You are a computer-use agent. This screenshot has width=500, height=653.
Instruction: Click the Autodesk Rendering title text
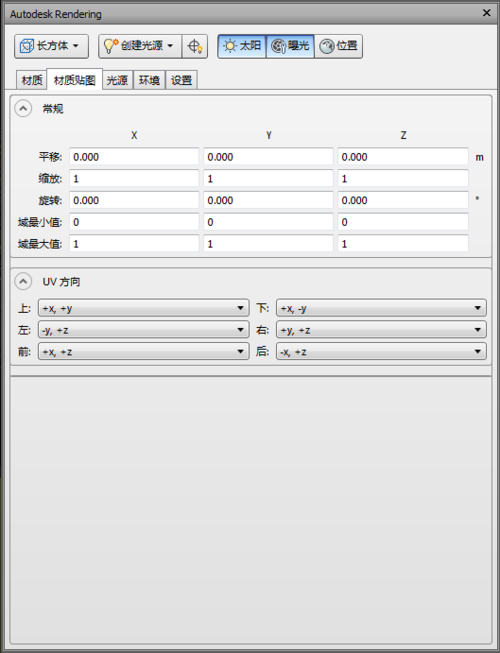point(56,14)
